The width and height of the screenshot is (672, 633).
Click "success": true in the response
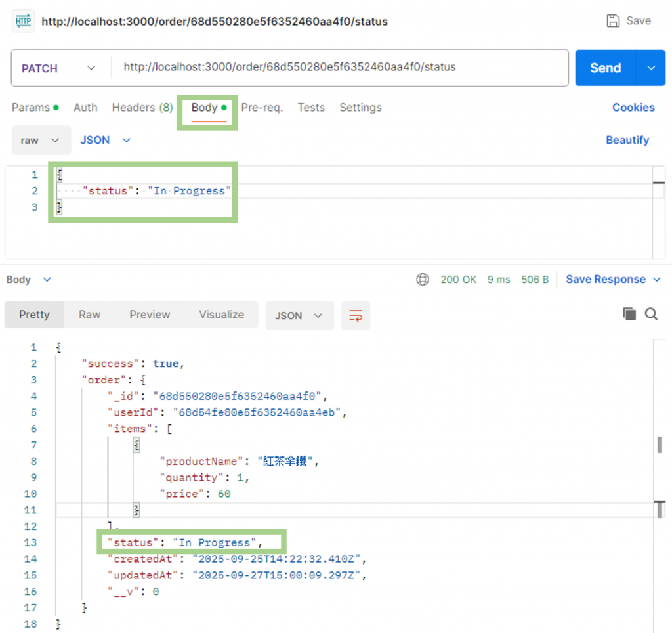coord(133,364)
